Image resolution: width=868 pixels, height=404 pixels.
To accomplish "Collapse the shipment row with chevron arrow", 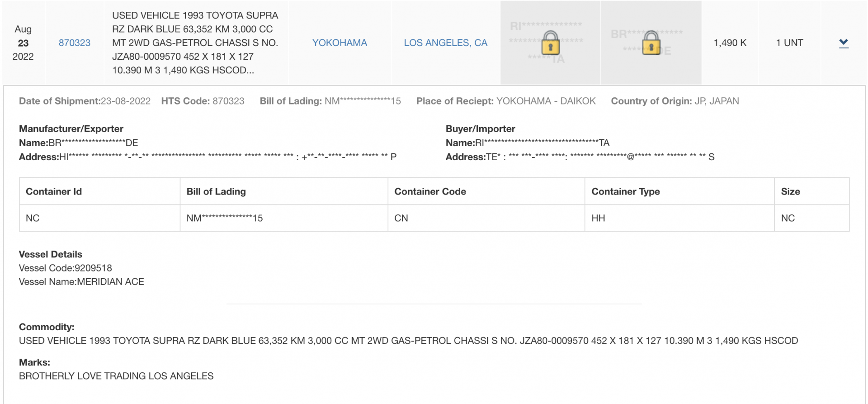I will point(843,43).
